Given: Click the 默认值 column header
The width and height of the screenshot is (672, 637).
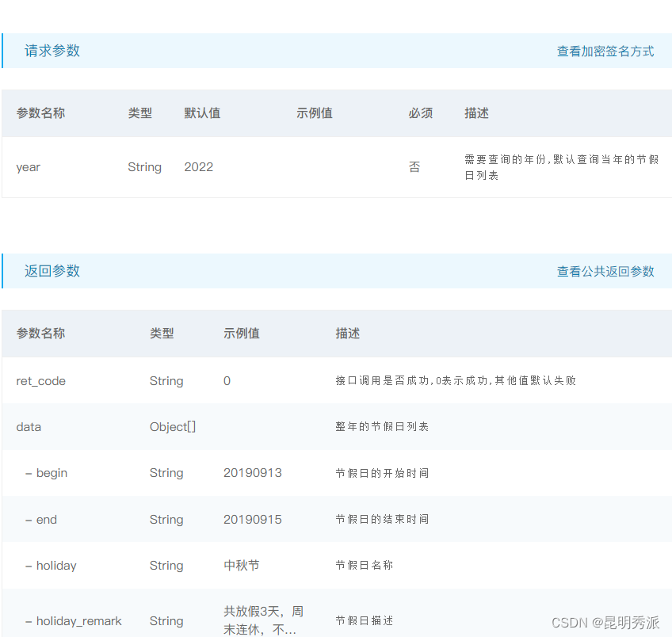Looking at the screenshot, I should point(202,113).
